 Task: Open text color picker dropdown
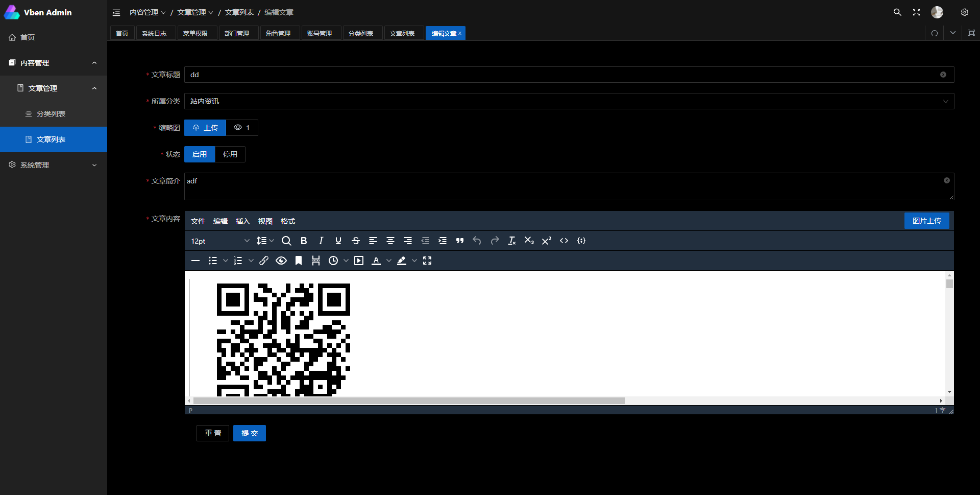pyautogui.click(x=389, y=261)
